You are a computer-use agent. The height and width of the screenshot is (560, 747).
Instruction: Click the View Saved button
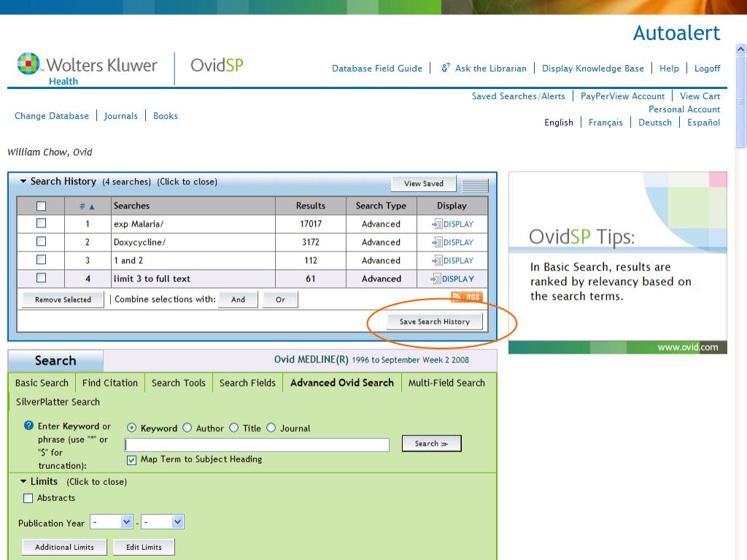point(424,183)
